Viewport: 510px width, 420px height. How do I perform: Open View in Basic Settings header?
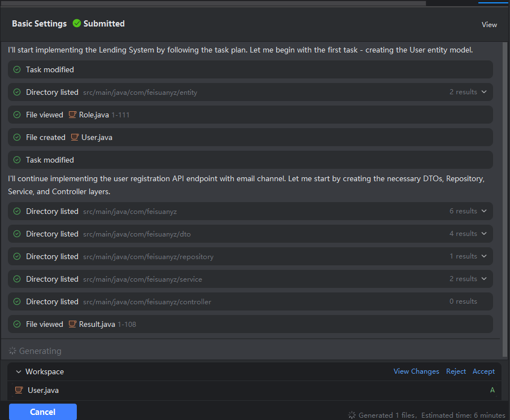489,24
